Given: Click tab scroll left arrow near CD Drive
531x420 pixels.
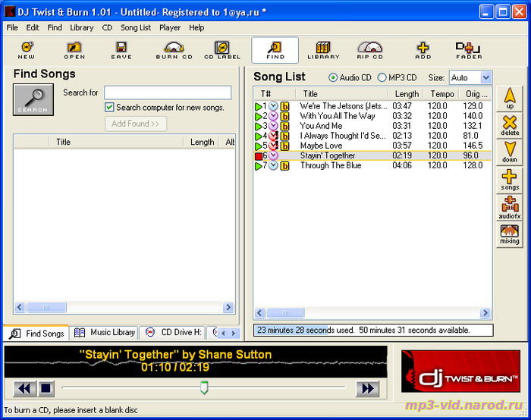Looking at the screenshot, I should 223,334.
